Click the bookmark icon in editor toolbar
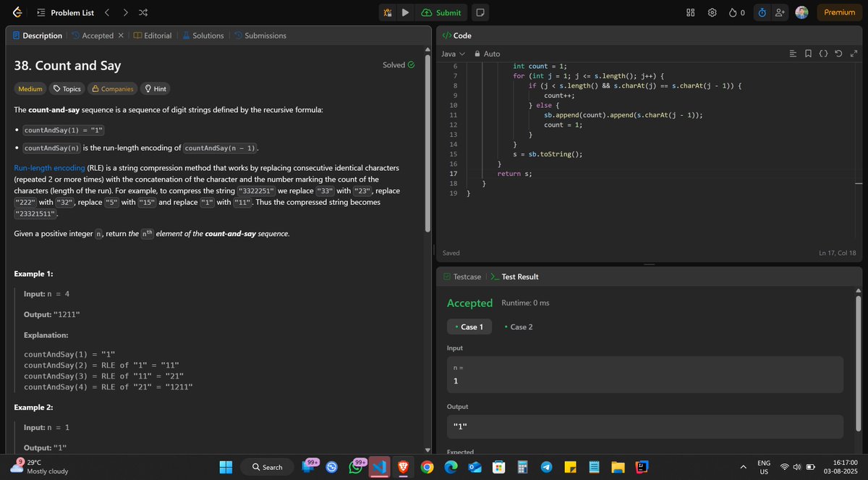 (808, 54)
